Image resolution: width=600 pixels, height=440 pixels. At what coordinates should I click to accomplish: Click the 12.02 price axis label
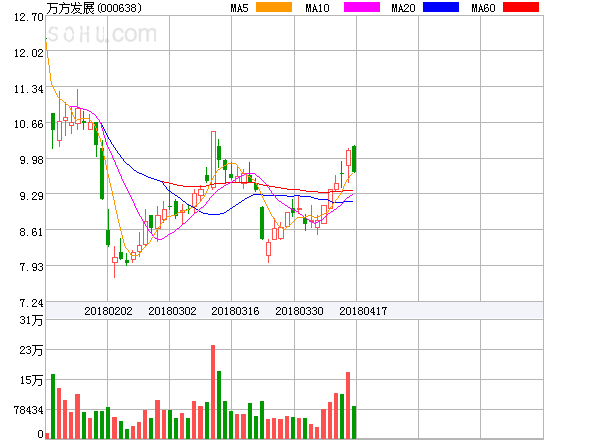pyautogui.click(x=29, y=53)
